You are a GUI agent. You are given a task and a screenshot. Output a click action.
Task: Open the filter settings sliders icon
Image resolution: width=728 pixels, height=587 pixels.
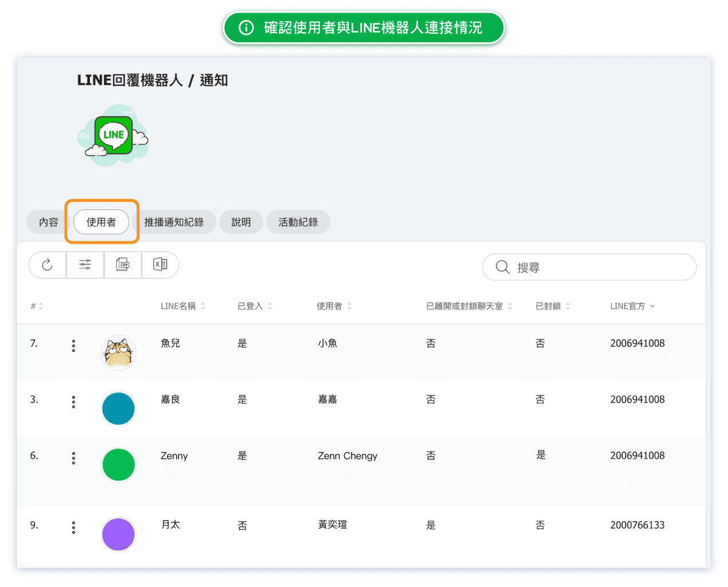pos(85,265)
